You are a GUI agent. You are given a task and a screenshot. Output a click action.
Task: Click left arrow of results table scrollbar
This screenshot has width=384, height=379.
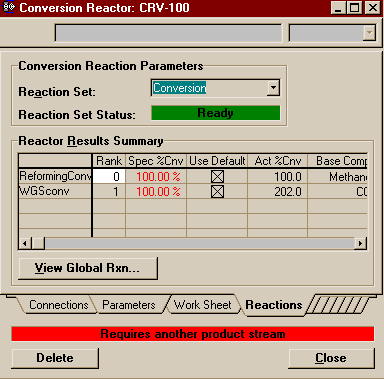[x=25, y=243]
